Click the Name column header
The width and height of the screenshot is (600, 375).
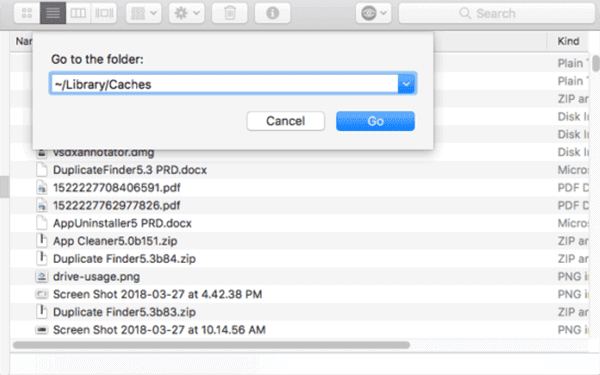(23, 41)
